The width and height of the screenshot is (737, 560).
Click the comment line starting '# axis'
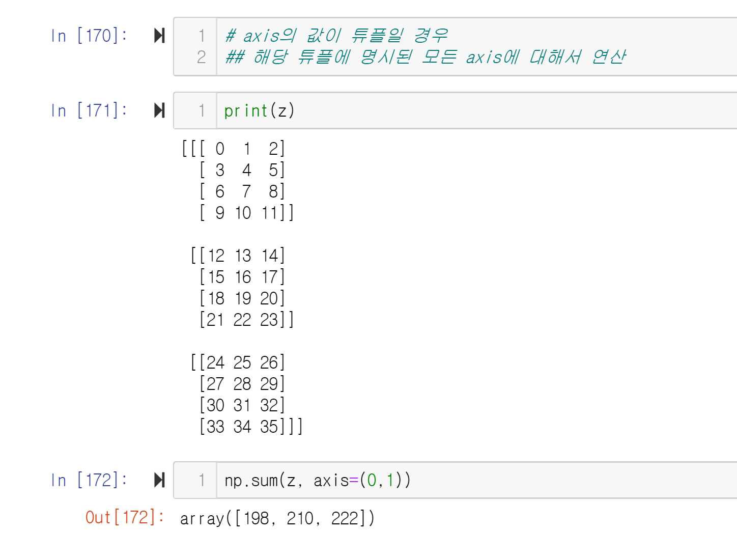[336, 36]
